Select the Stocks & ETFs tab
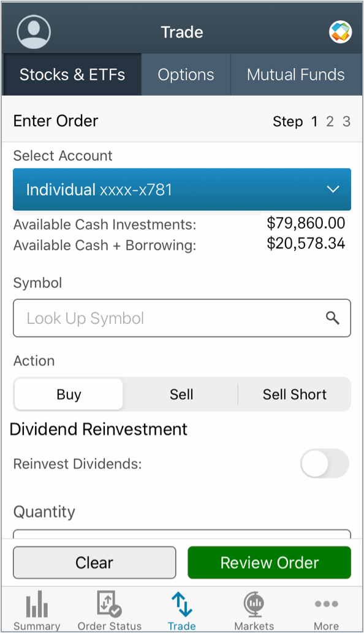The height and width of the screenshot is (633, 364). pos(72,74)
